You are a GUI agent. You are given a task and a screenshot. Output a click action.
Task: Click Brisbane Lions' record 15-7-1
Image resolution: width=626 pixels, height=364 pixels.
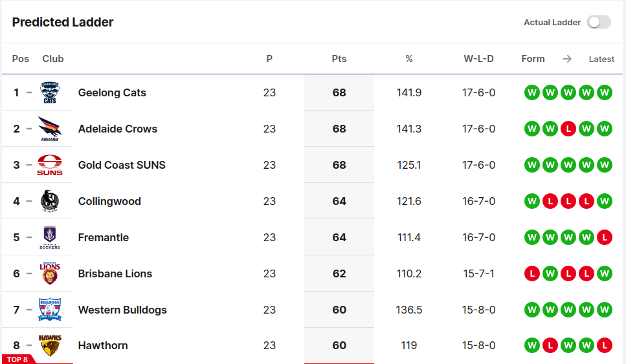pyautogui.click(x=478, y=273)
